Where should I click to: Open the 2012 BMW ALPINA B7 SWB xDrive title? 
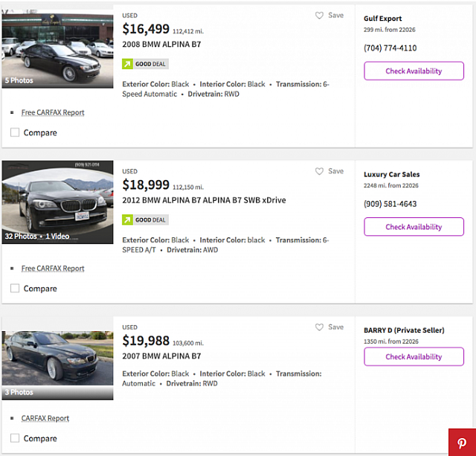tap(204, 201)
